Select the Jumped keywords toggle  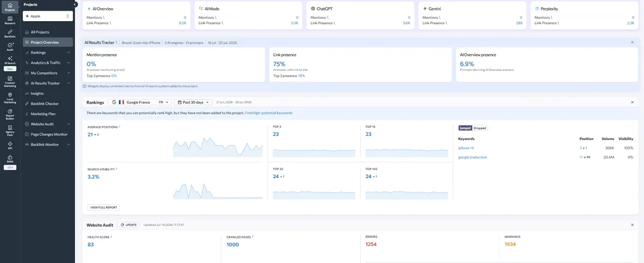click(465, 128)
